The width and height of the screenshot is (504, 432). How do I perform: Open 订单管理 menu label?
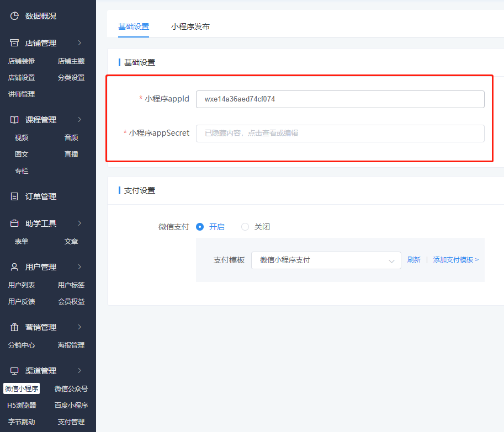pyautogui.click(x=41, y=196)
